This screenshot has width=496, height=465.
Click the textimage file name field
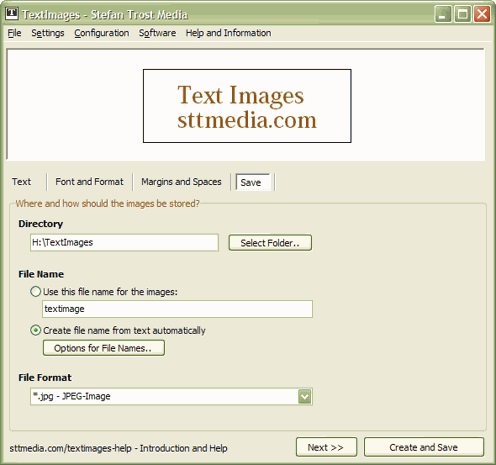pos(177,309)
